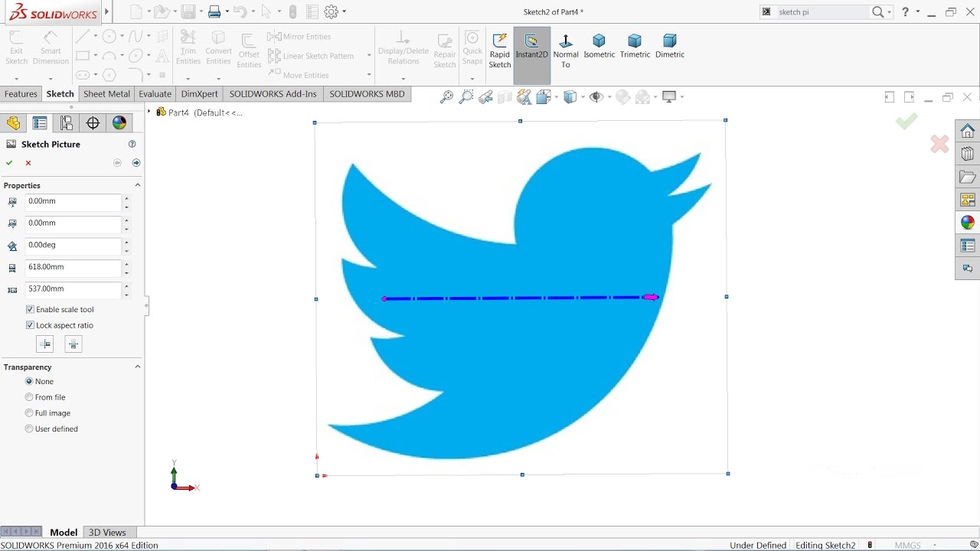This screenshot has width=980, height=551.
Task: Open the FeatureManager design tree tab
Action: pos(13,123)
